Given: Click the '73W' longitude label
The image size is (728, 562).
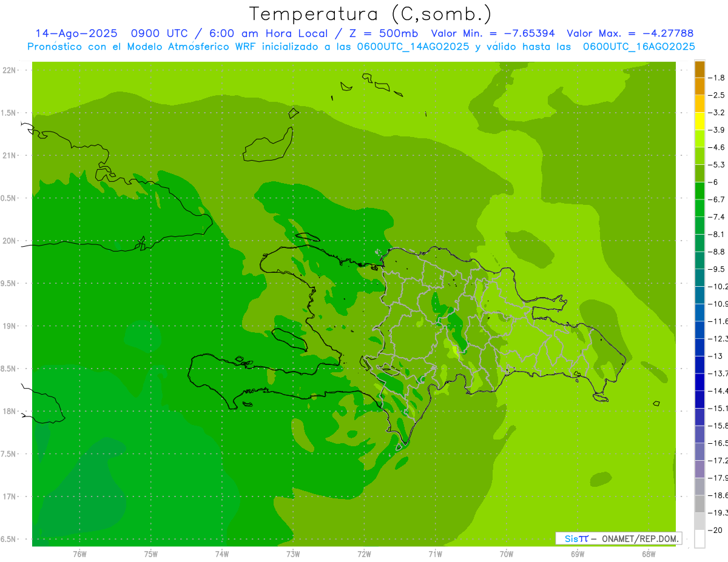Looking at the screenshot, I should pyautogui.click(x=293, y=554).
